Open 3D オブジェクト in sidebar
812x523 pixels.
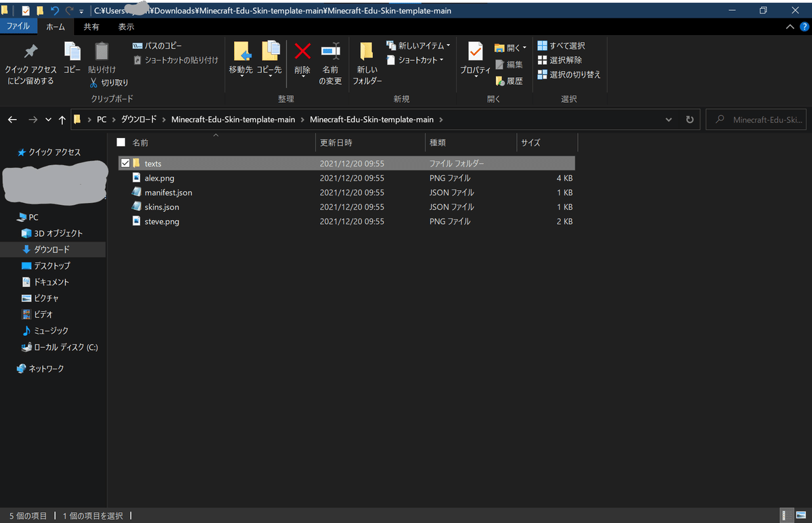pos(52,233)
